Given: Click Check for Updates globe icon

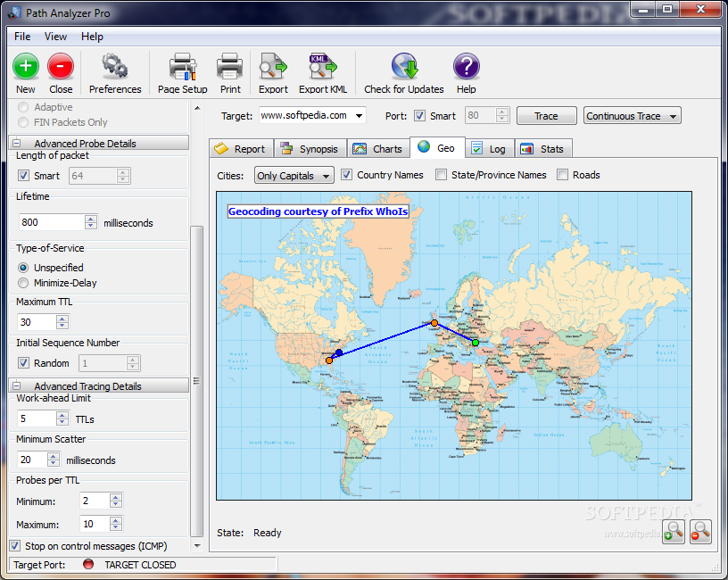Looking at the screenshot, I should coord(404,66).
